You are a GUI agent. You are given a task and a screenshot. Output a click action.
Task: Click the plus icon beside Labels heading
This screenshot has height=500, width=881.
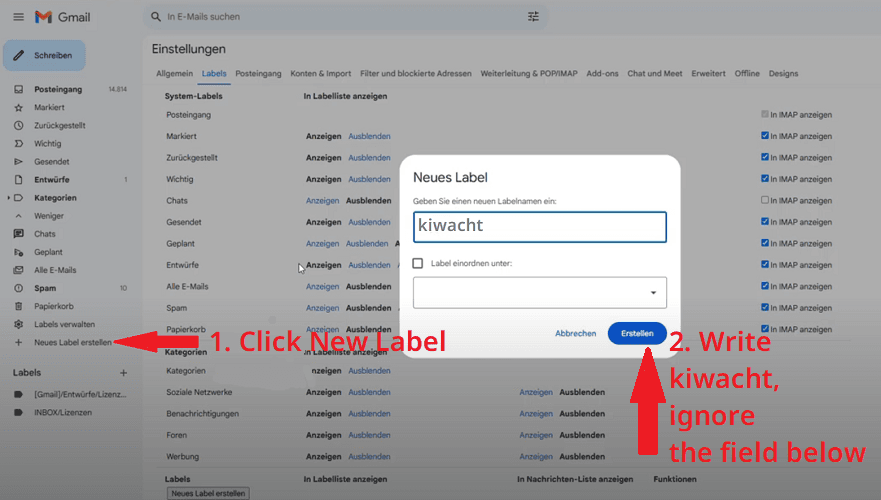[x=123, y=372]
